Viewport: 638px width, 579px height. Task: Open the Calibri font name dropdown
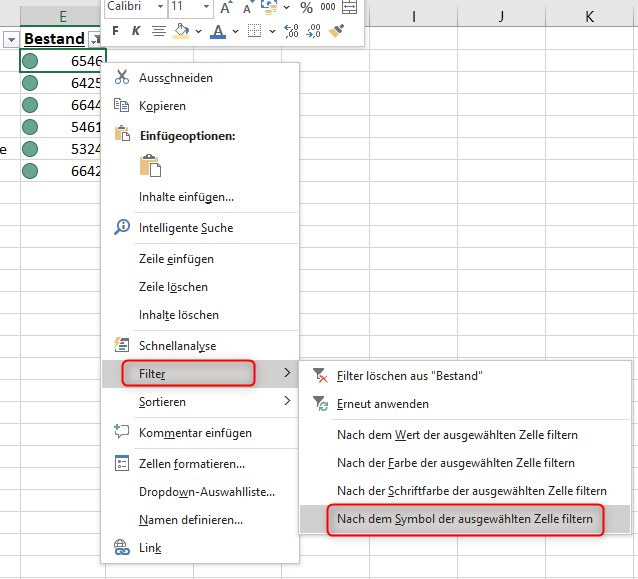[x=160, y=7]
